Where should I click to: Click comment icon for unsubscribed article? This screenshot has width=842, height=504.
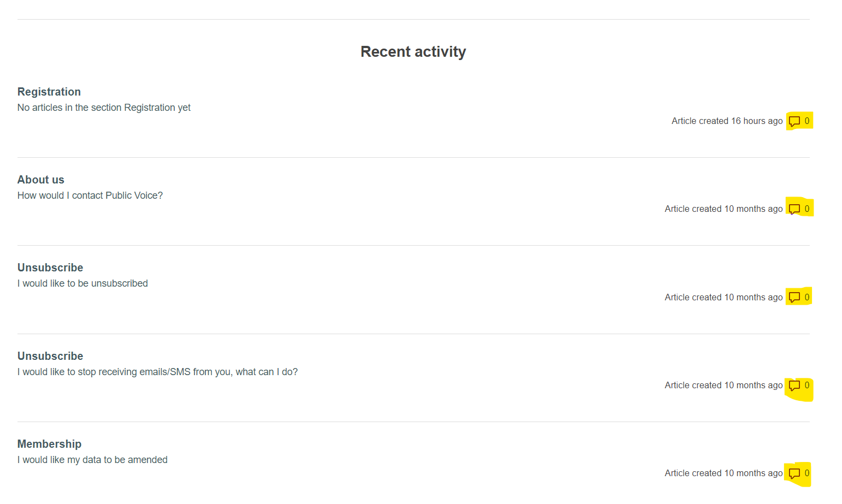click(x=794, y=298)
